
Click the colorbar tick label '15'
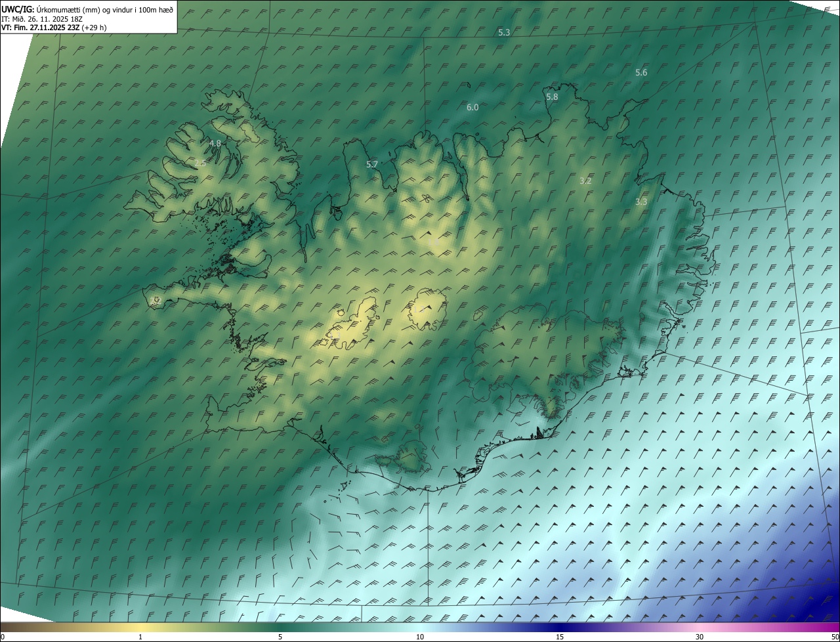(560, 637)
